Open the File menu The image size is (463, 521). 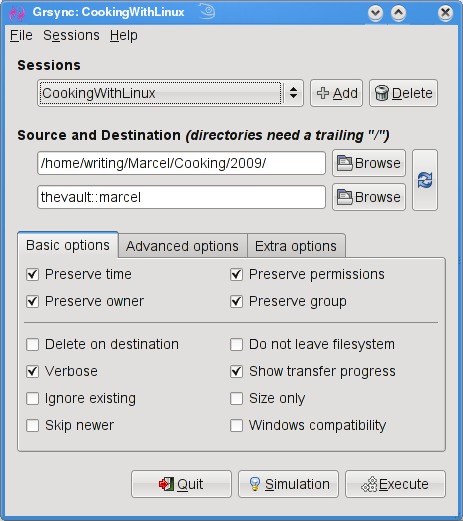pos(21,35)
